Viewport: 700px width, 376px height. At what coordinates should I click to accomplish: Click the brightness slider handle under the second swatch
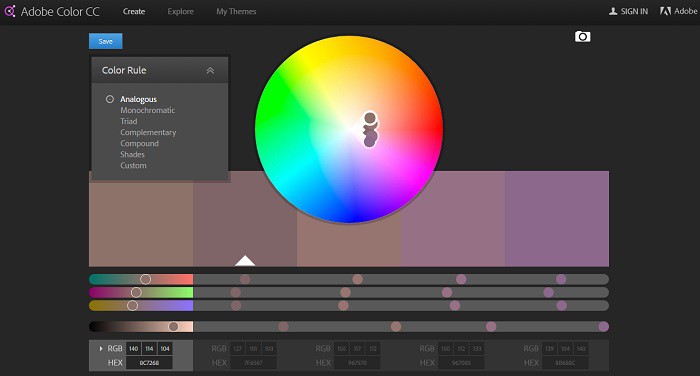click(x=283, y=326)
